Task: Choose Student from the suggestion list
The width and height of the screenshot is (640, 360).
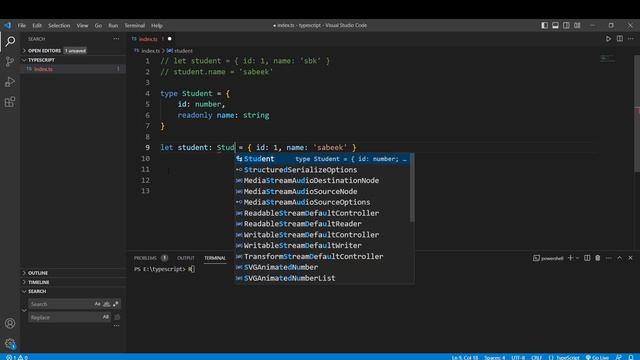Action: 322,159
